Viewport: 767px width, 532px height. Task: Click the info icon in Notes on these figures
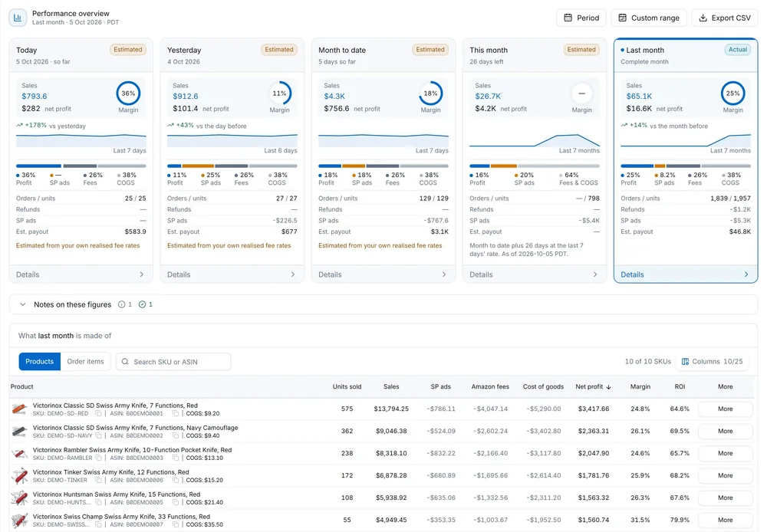[x=121, y=304]
